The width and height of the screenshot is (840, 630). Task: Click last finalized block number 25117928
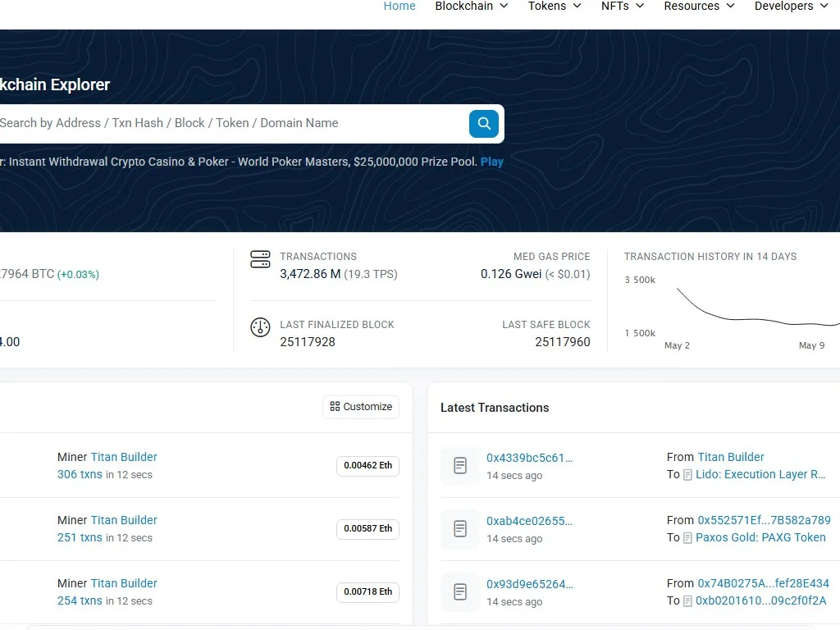(308, 342)
